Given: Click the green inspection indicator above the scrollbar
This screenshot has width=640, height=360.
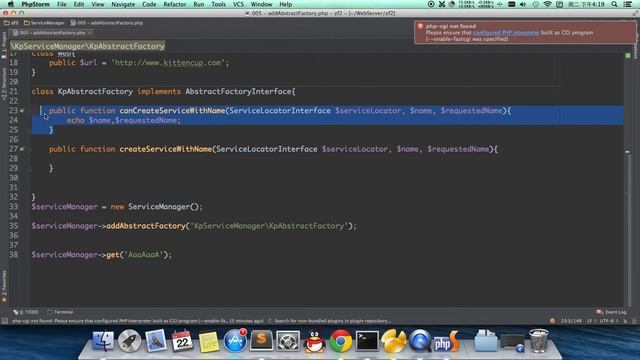Looking at the screenshot, I should tap(628, 55).
